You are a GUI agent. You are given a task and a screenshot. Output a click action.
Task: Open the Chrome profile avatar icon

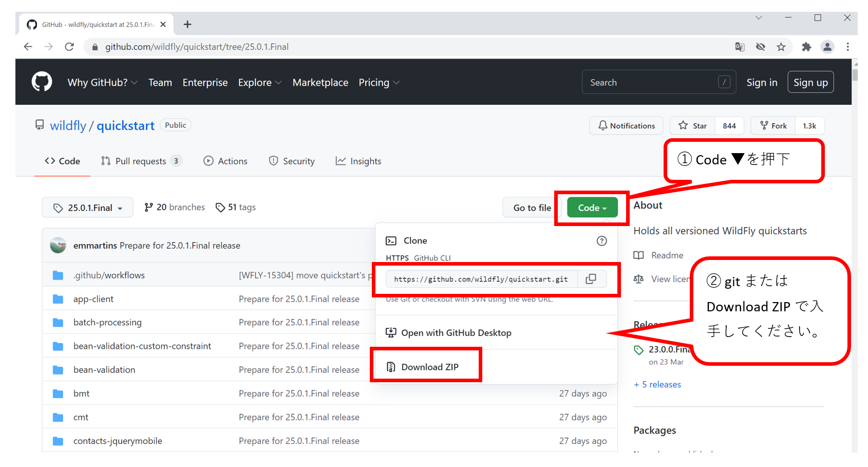[x=827, y=47]
